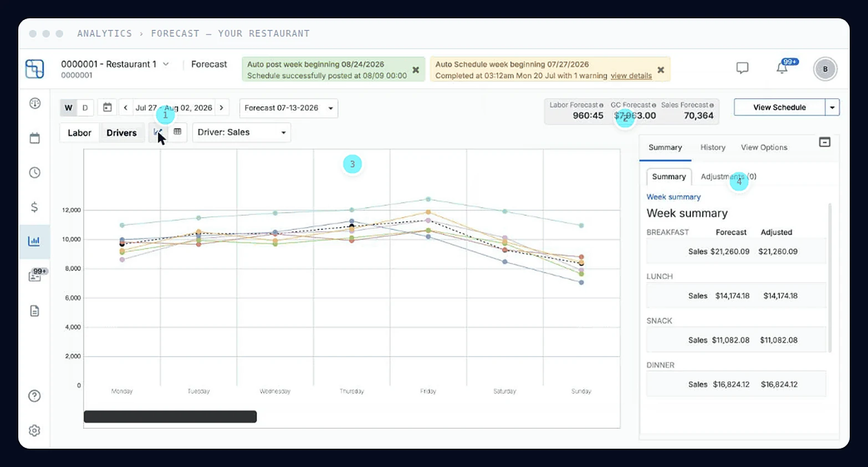Open the settings gear icon

pos(34,430)
